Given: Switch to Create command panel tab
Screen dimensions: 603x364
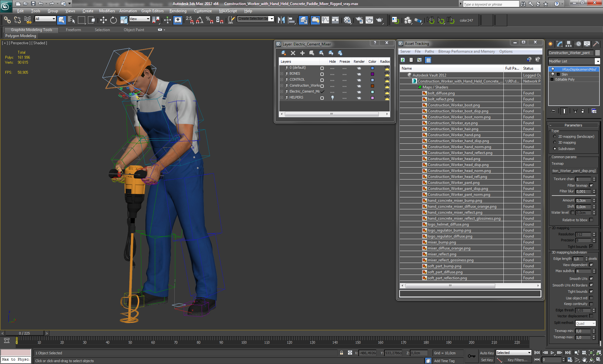Looking at the screenshot, I should click(551, 44).
